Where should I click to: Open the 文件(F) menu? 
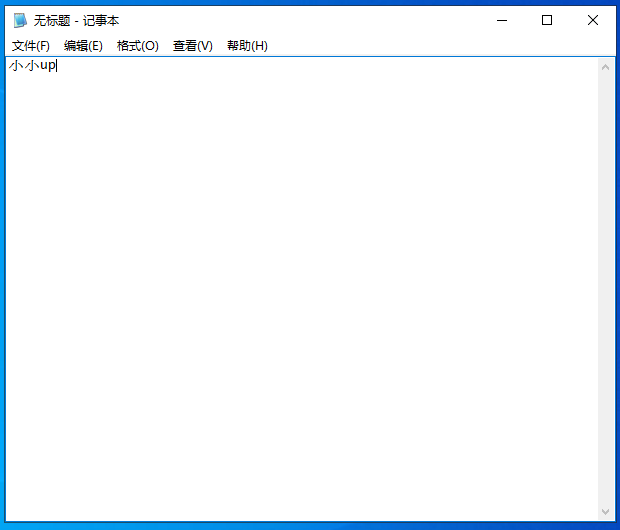point(31,46)
